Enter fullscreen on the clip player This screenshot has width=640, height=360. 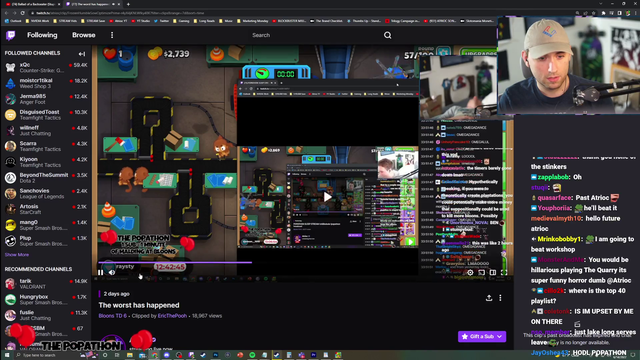pos(504,272)
